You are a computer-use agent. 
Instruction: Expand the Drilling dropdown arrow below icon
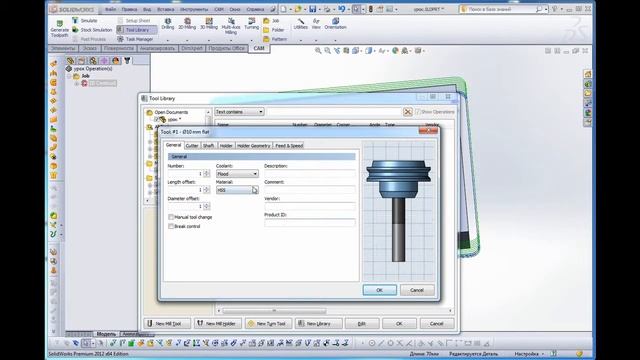(167, 40)
